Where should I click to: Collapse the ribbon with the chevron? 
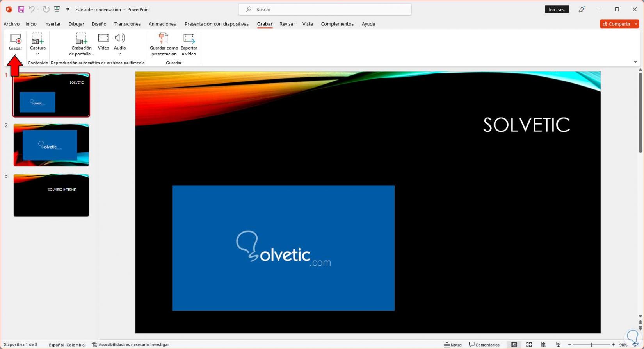point(635,61)
